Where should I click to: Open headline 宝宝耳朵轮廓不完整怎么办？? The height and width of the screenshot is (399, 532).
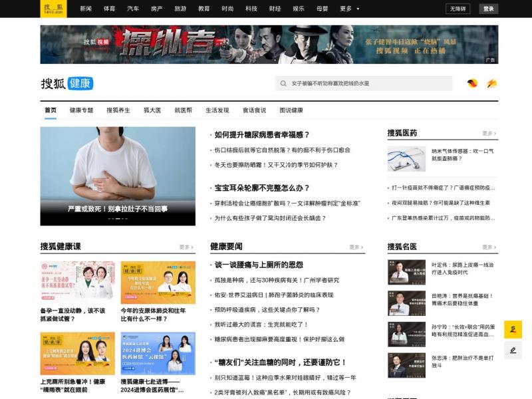pos(262,188)
